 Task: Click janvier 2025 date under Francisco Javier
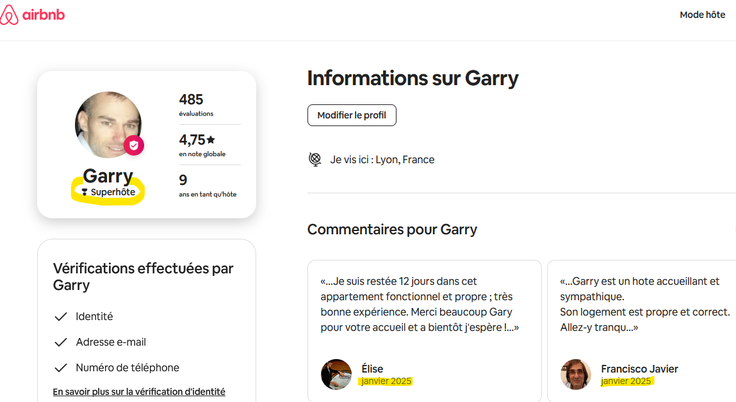(626, 381)
